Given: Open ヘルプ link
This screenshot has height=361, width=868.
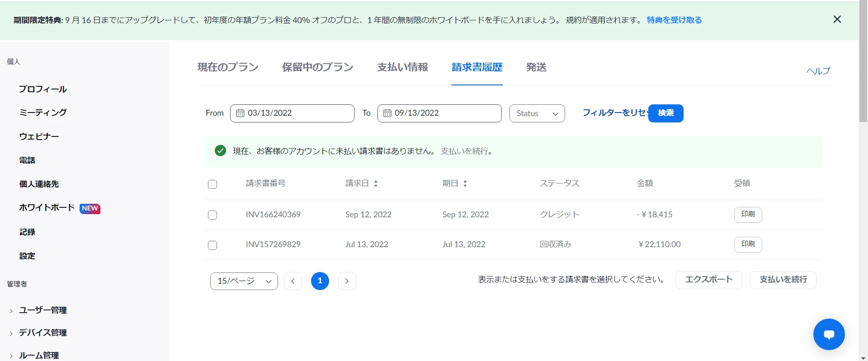Looking at the screenshot, I should (x=818, y=71).
